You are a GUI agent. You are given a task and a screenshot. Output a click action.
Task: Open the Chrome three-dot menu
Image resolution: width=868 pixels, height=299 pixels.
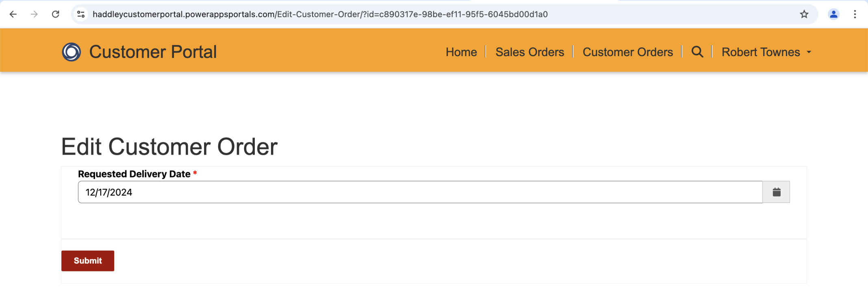tap(855, 14)
